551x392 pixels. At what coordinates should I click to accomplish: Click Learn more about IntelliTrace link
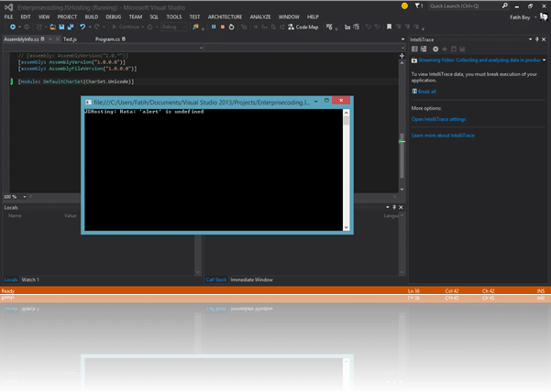click(x=443, y=136)
